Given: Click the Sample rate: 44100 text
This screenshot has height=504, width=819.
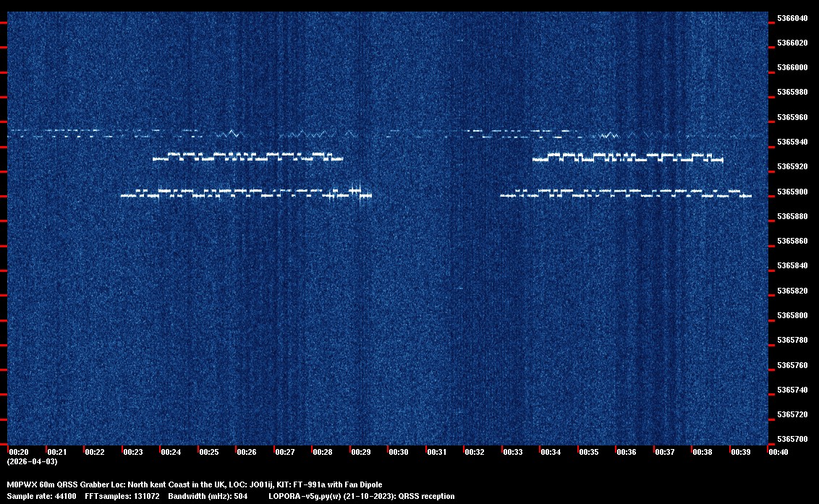Looking at the screenshot, I should pyautogui.click(x=41, y=497).
